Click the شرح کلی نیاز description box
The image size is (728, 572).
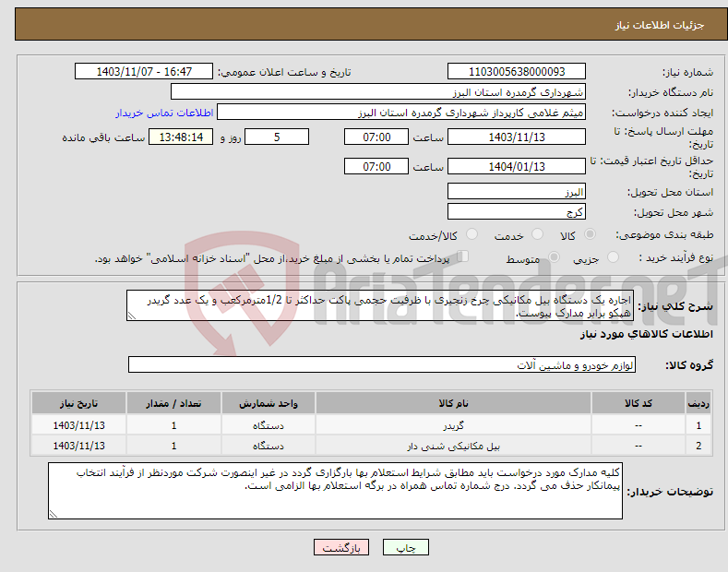pyautogui.click(x=380, y=305)
